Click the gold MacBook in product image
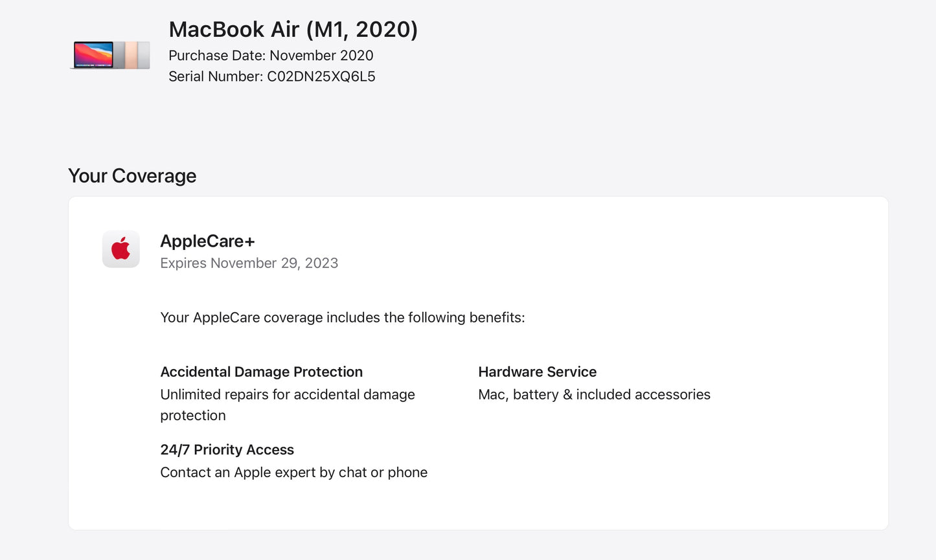The height and width of the screenshot is (560, 936). tap(131, 55)
